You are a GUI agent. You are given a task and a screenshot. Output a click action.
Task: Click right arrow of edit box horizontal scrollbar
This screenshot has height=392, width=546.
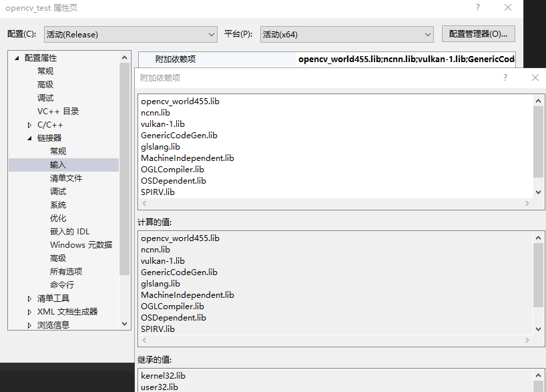click(x=527, y=204)
